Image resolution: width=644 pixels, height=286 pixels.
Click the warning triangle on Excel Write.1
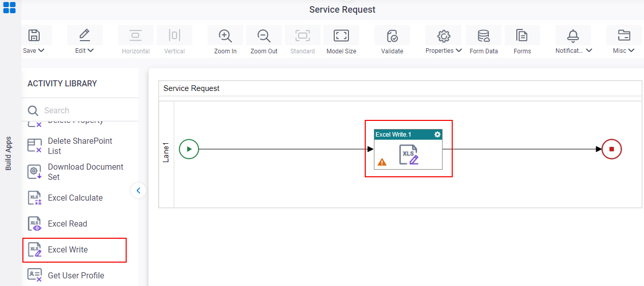pyautogui.click(x=382, y=162)
